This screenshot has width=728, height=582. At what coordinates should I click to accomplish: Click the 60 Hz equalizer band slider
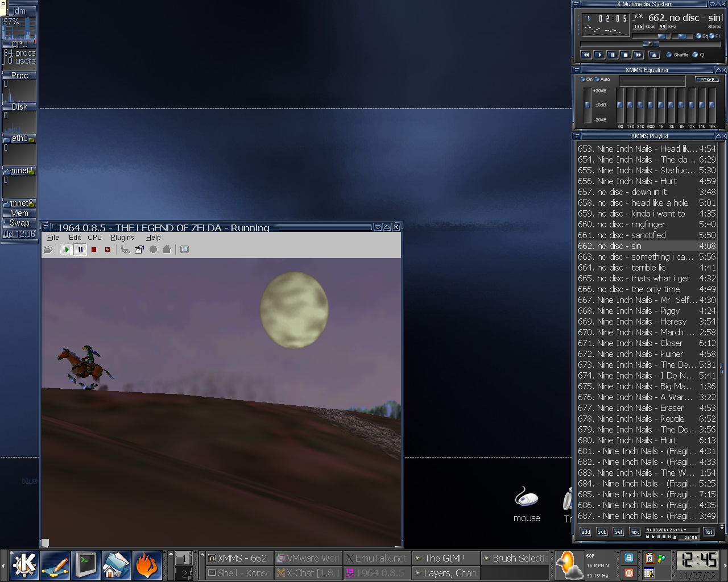[621, 105]
